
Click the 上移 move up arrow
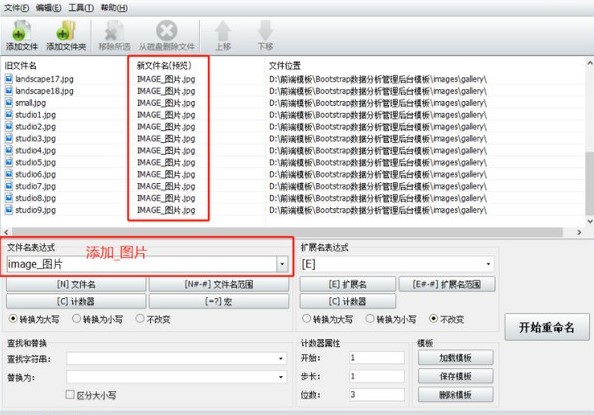223,31
